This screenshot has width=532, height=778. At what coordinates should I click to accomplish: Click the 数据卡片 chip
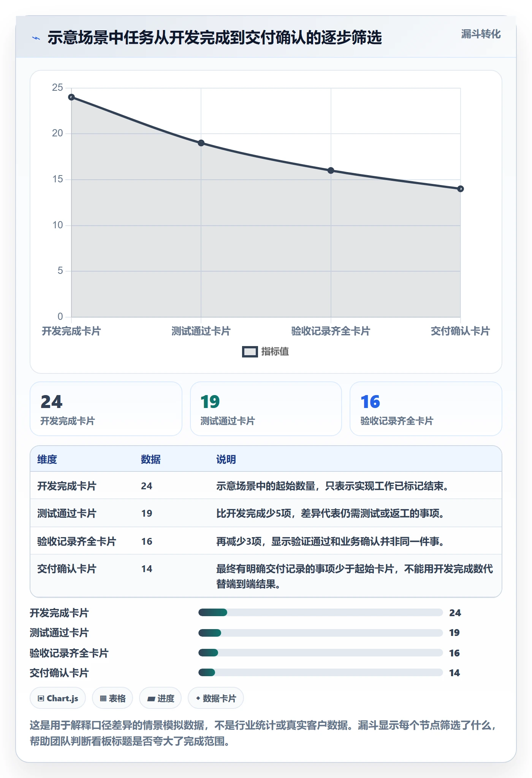[216, 698]
